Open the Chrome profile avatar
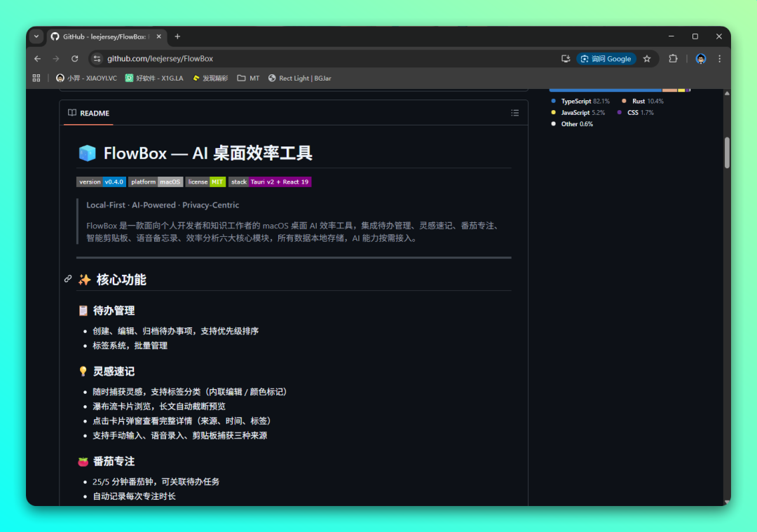757x532 pixels. coord(700,59)
